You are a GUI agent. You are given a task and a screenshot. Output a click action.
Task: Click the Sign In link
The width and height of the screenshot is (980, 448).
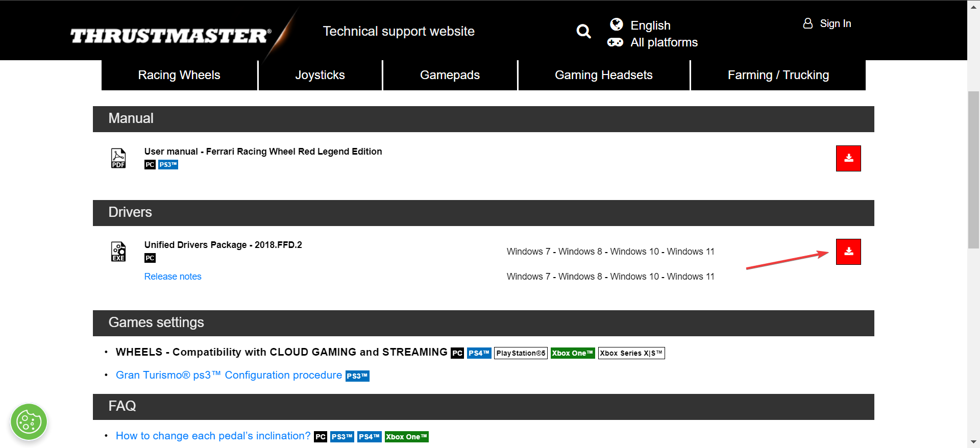(836, 23)
